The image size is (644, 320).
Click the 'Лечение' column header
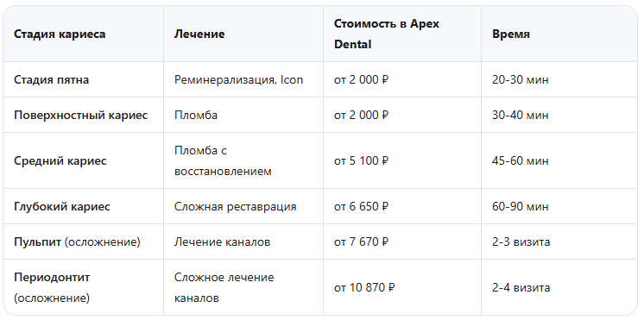199,34
